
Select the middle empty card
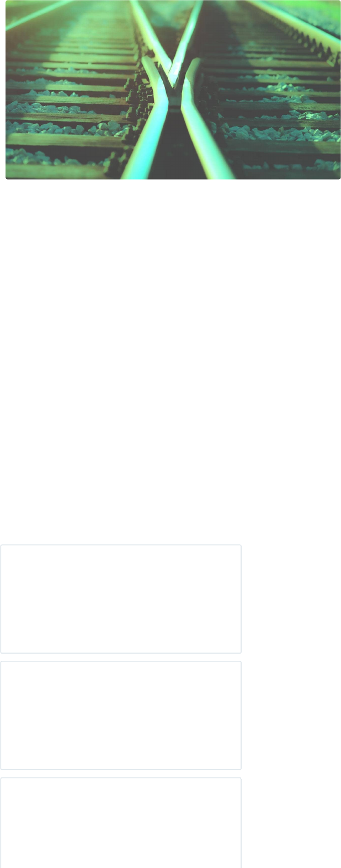coord(121,716)
